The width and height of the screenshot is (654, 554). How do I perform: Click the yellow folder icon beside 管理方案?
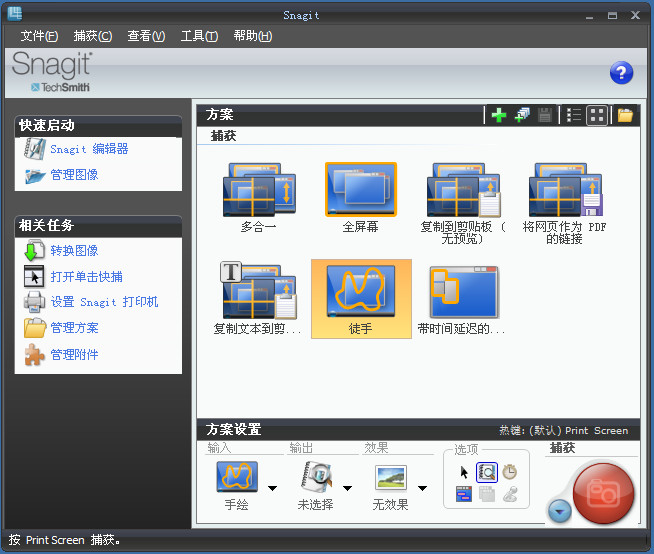(35, 328)
